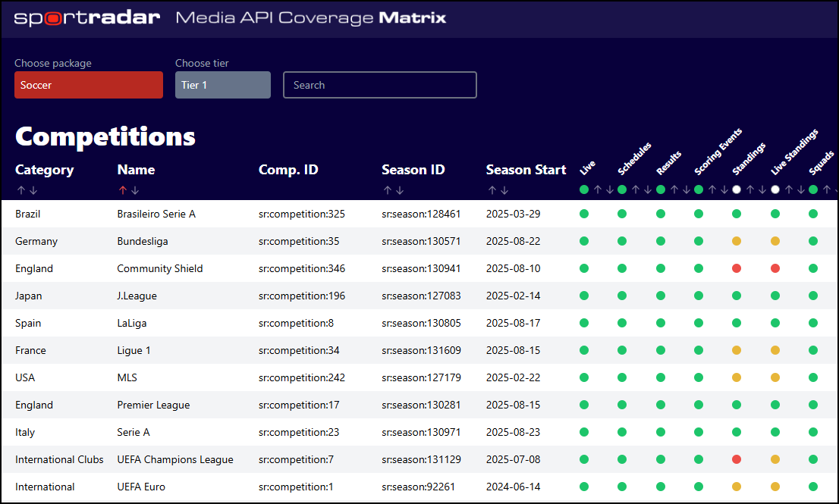The image size is (839, 504).
Task: Click the Name column header
Action: click(x=136, y=170)
